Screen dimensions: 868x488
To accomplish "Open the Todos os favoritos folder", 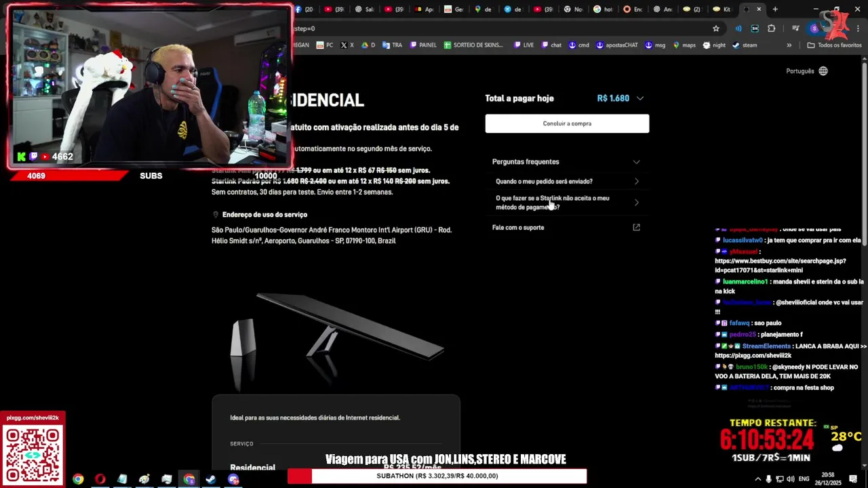I will point(834,45).
